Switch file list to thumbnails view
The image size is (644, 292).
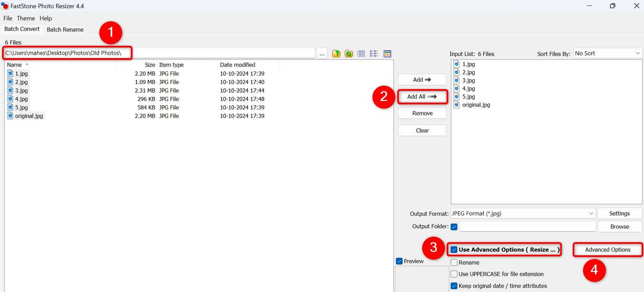[x=387, y=54]
